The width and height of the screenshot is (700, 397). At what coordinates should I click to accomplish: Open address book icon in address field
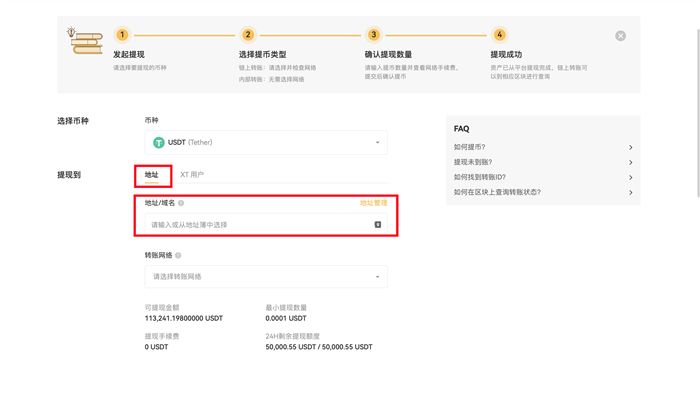click(x=378, y=225)
